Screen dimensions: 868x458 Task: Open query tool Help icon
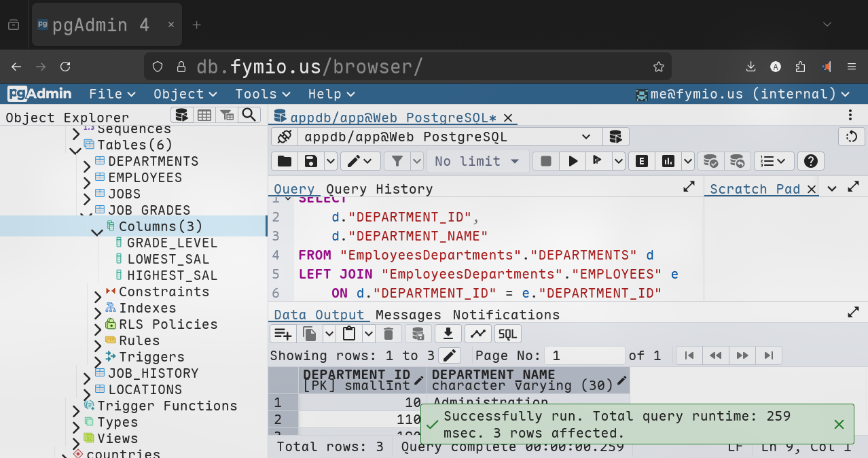pyautogui.click(x=810, y=161)
